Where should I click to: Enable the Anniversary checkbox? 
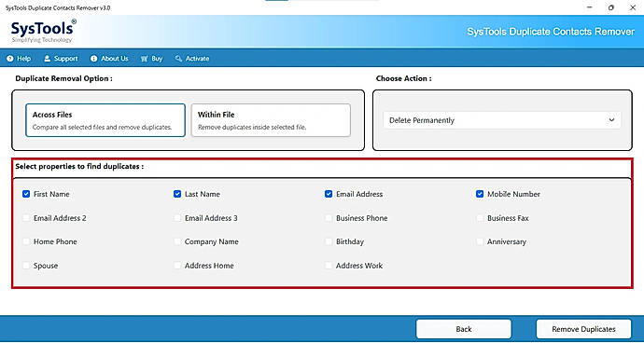(x=480, y=241)
